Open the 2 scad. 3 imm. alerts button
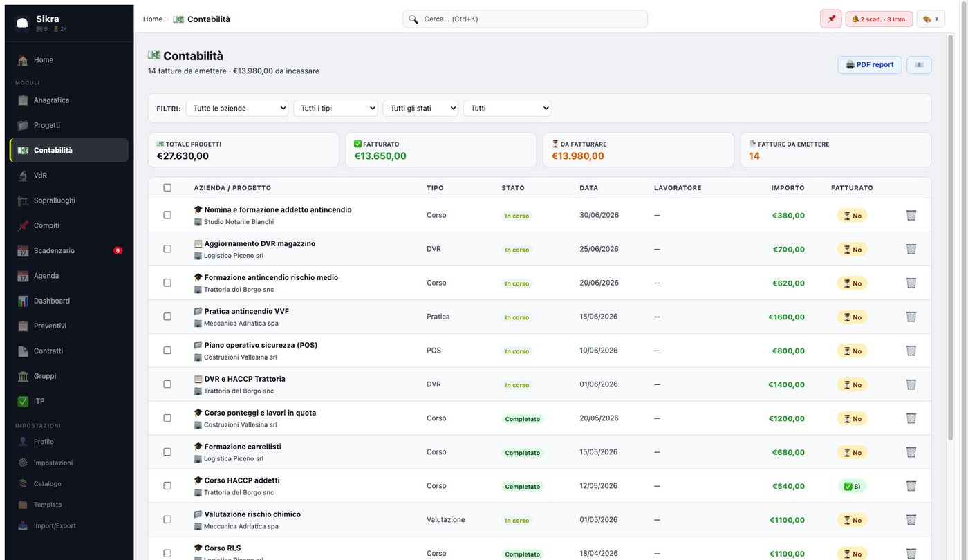968x560 pixels. 879,19
